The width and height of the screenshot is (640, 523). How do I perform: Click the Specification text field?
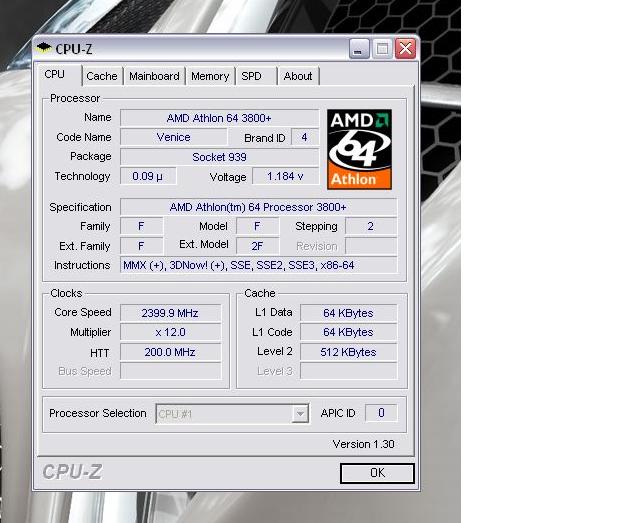click(x=258, y=207)
